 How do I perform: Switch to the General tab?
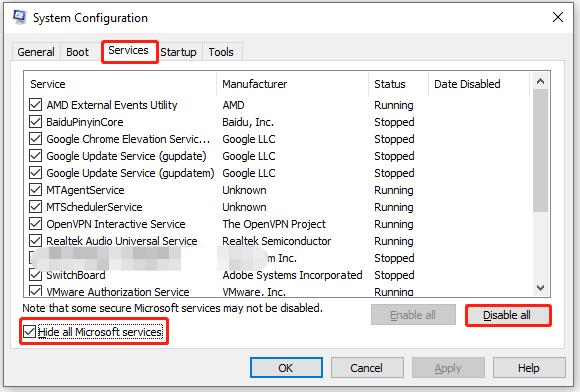click(36, 52)
